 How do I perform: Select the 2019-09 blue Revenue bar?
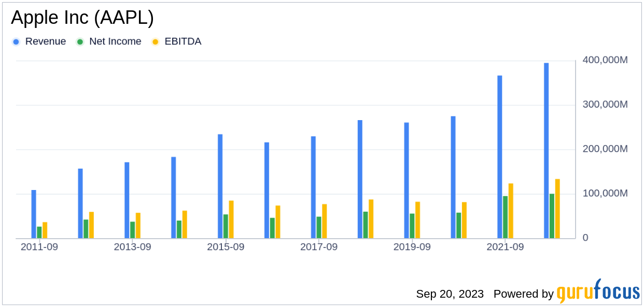407,181
